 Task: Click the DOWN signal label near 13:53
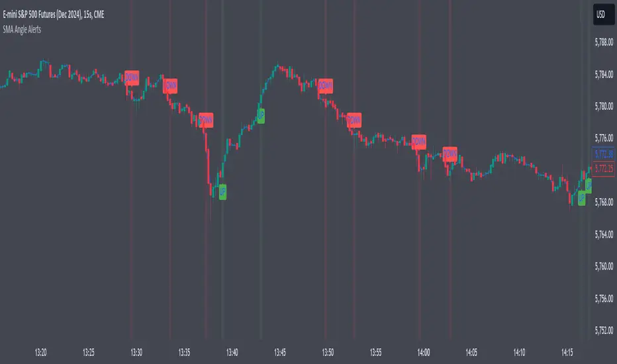(354, 120)
